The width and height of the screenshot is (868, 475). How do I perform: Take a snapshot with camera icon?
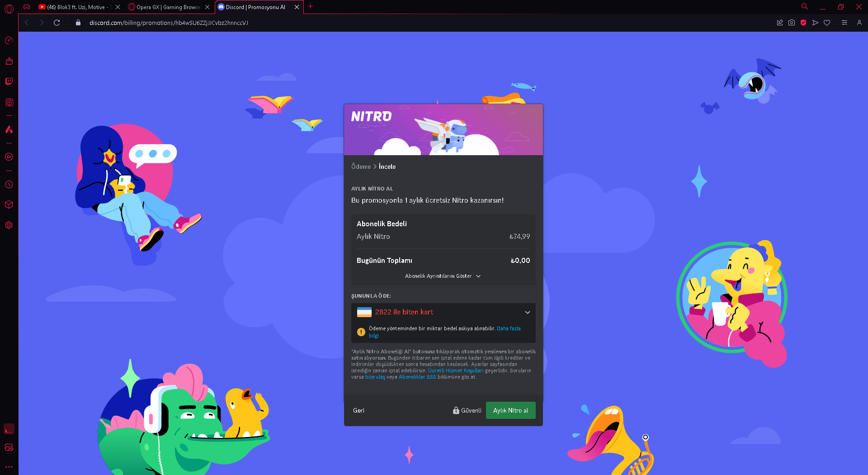click(792, 23)
